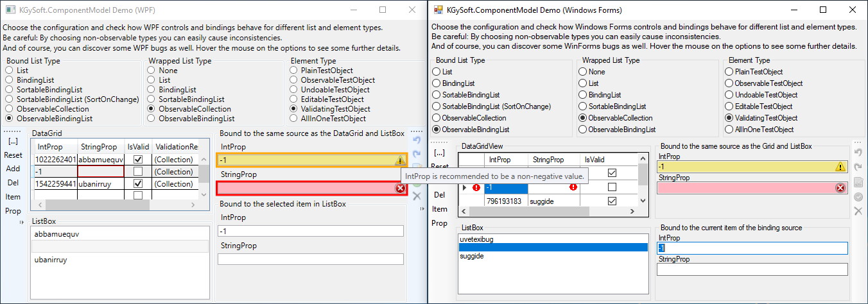Viewport: 868px width, 304px height.
Task: Click WinForms DataGridView scrollbar down arrow
Action: tap(643, 201)
